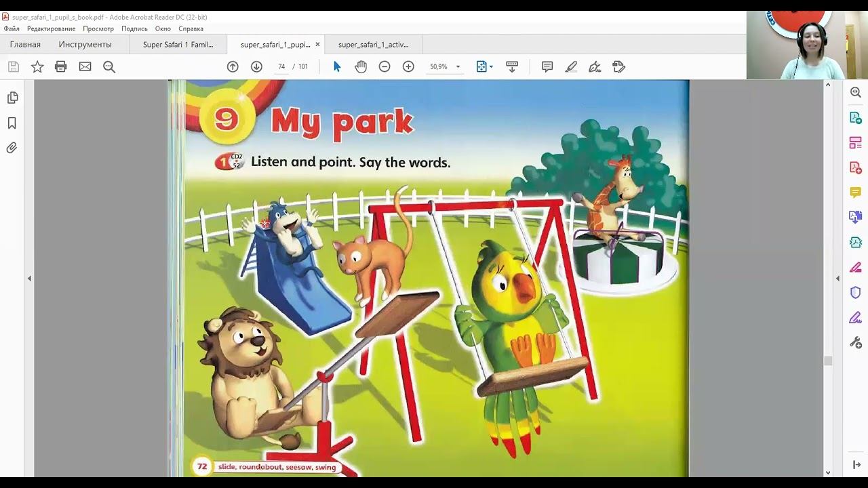The image size is (868, 488).
Task: Switch to Super Safari 1 Famil... tab
Action: pyautogui.click(x=178, y=45)
